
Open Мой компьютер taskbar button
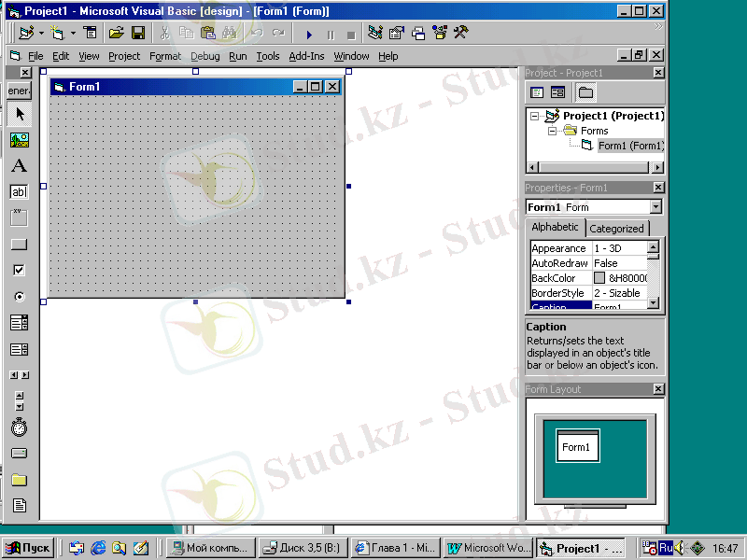(211, 548)
